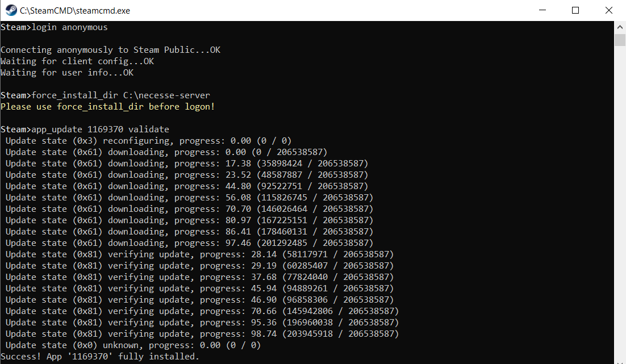Click the scrollbar up arrow

tap(620, 27)
